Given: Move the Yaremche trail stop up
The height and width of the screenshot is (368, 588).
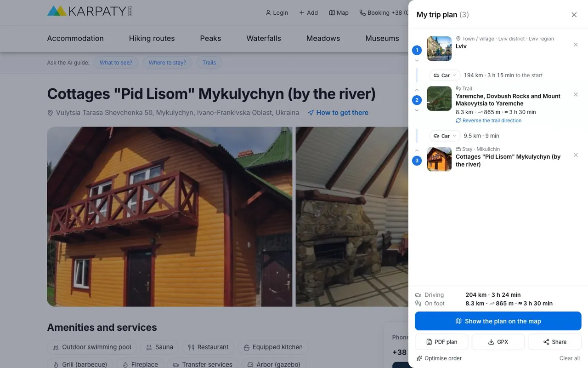Looking at the screenshot, I should pos(417,90).
